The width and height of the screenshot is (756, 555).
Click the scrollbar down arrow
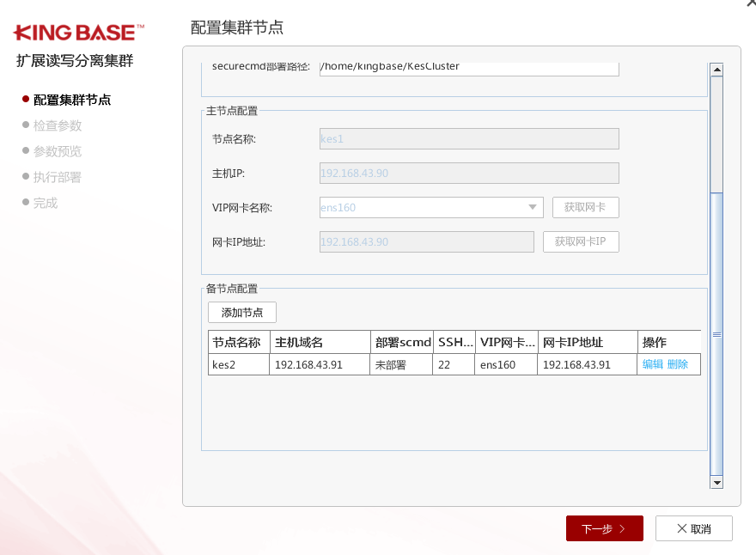point(716,483)
